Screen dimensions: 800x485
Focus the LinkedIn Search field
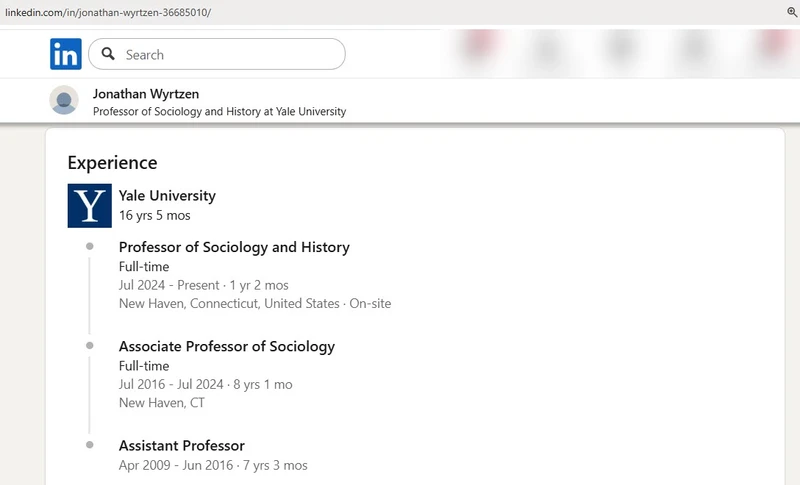click(x=217, y=54)
